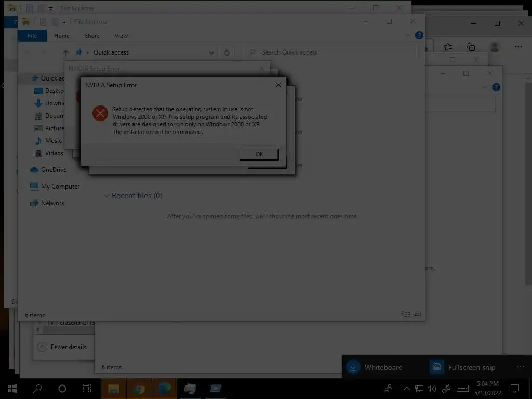Image resolution: width=532 pixels, height=399 pixels.
Task: Switch to details view layout icon
Action: pos(405,314)
